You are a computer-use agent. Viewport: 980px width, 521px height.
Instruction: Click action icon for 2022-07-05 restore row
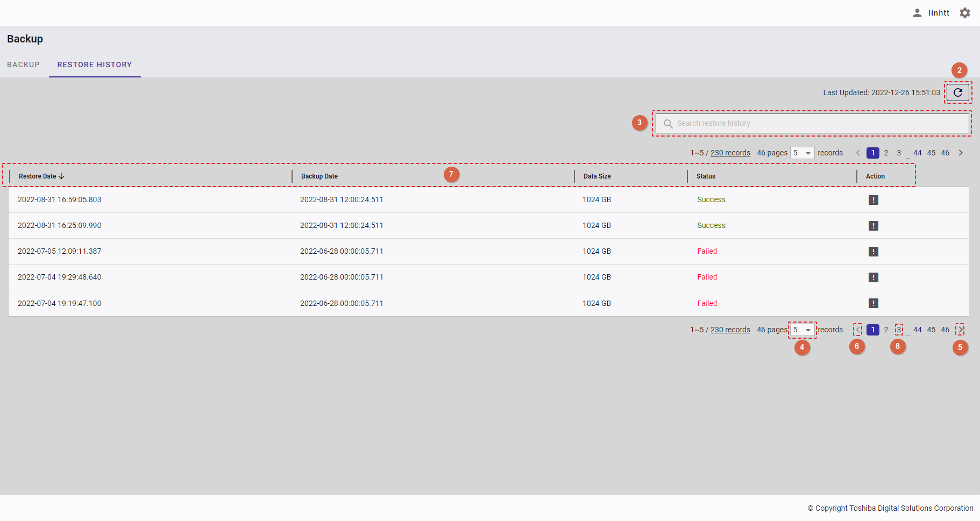[x=873, y=252]
